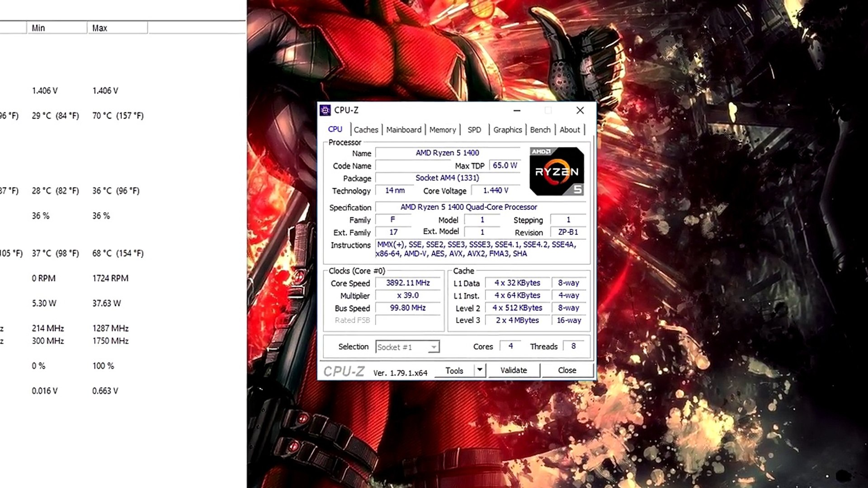Click the 0.663 V max voltage value
The width and height of the screenshot is (868, 488).
(x=105, y=391)
